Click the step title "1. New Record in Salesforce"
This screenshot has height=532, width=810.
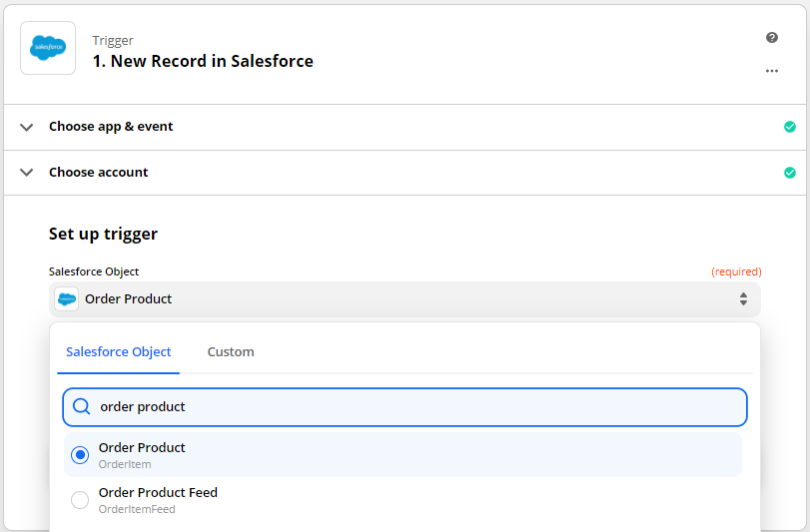pos(203,61)
